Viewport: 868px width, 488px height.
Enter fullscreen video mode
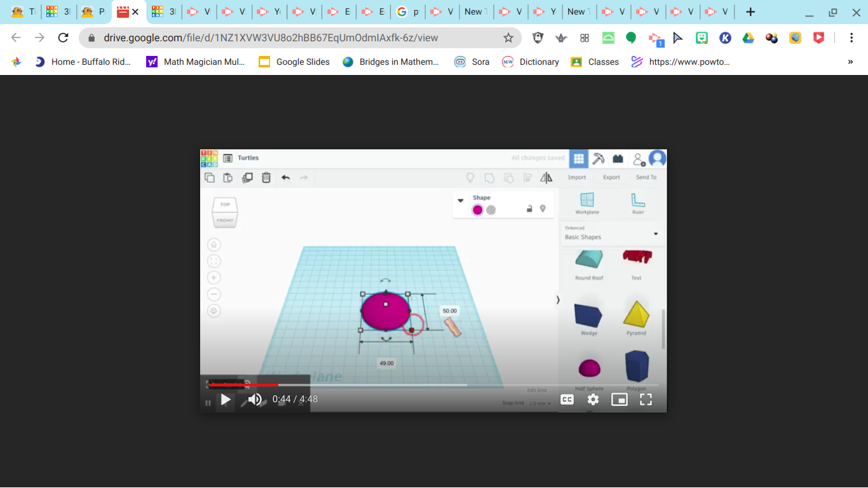[x=646, y=399]
